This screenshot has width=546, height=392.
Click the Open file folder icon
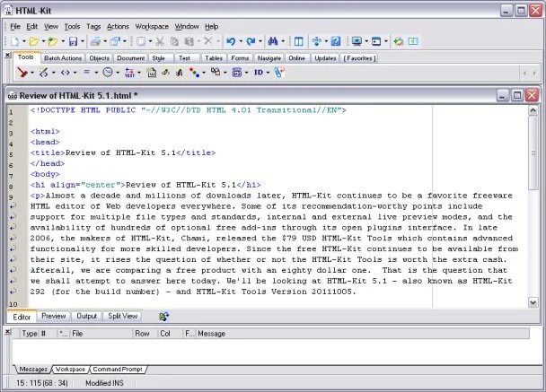click(34, 41)
